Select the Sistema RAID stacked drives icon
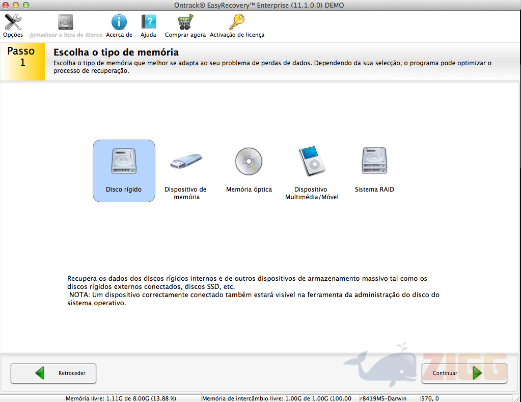This screenshot has width=521, height=402. [x=374, y=161]
